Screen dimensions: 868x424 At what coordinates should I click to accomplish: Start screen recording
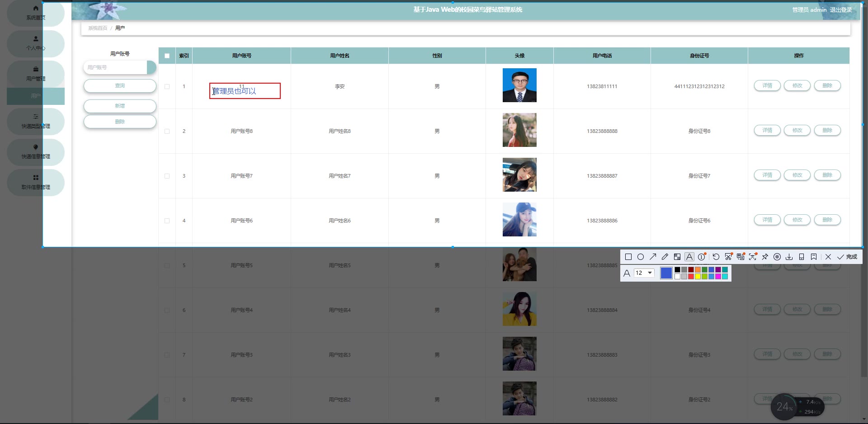click(777, 257)
